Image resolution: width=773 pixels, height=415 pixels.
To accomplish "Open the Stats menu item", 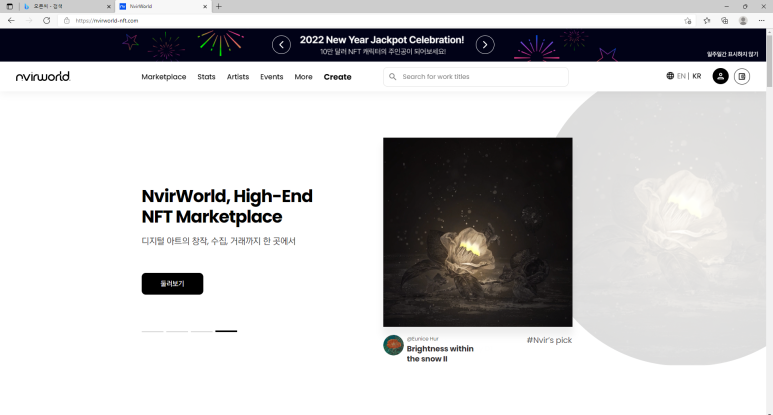I will (206, 77).
